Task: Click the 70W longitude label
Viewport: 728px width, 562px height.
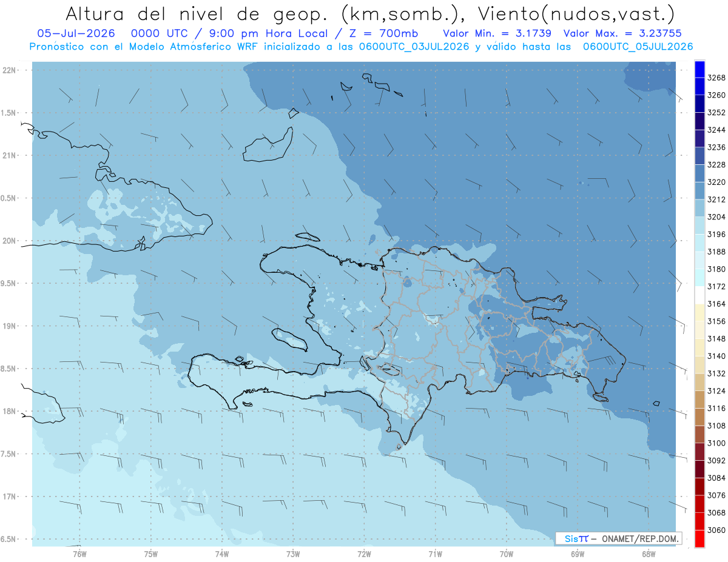Action: (x=506, y=554)
